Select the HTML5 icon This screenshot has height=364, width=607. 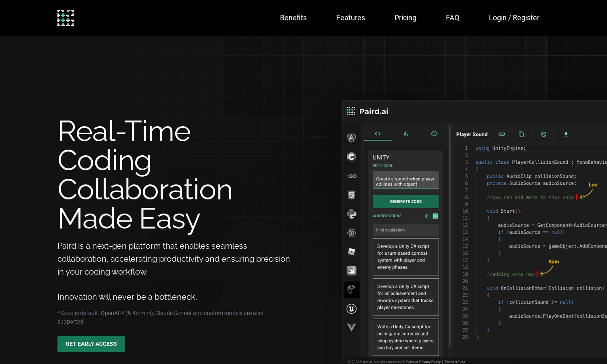pyautogui.click(x=352, y=195)
